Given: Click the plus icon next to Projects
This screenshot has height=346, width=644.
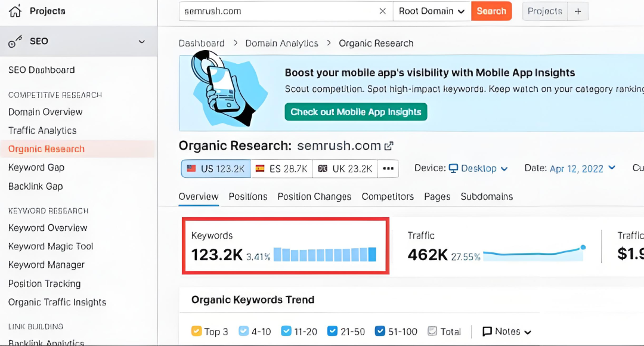Looking at the screenshot, I should (x=577, y=11).
